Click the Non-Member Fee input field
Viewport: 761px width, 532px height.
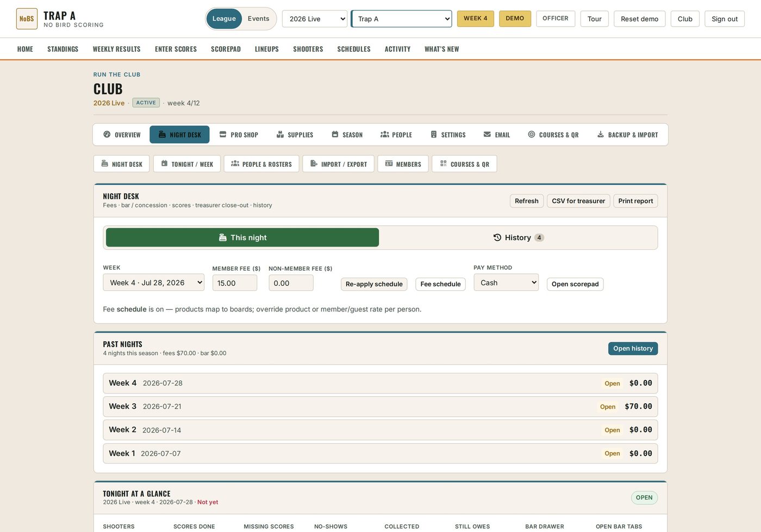(291, 283)
